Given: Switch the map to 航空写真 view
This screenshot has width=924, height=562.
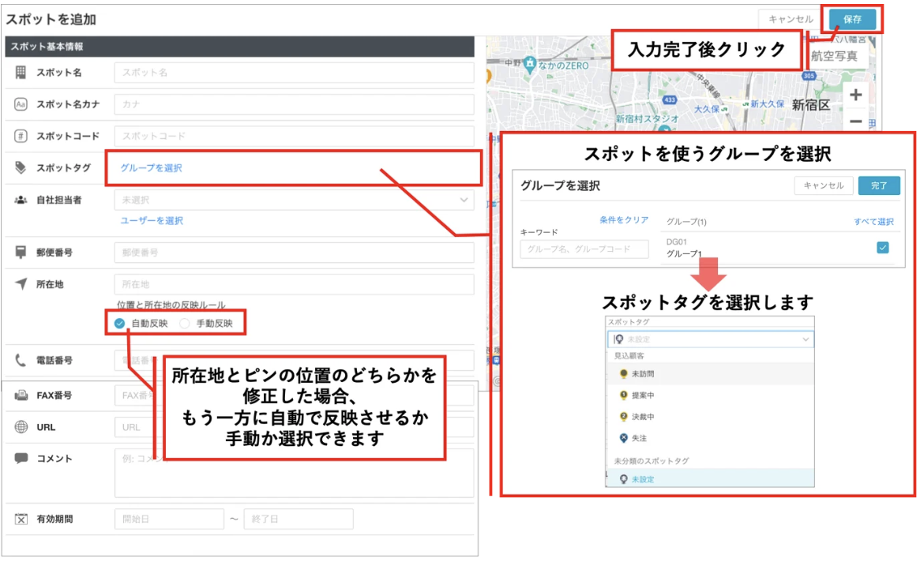Looking at the screenshot, I should pyautogui.click(x=834, y=57).
